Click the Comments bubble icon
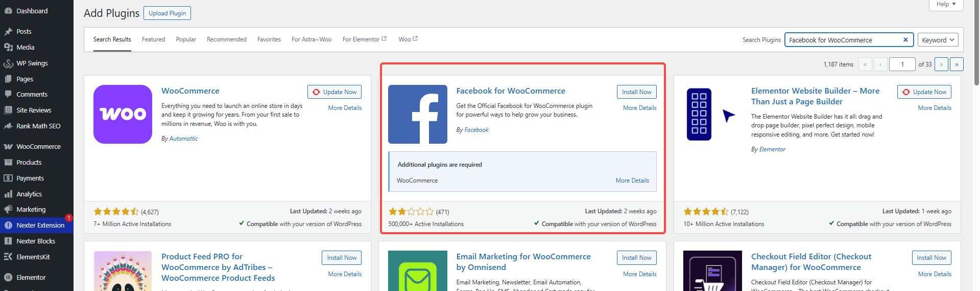 [x=8, y=94]
